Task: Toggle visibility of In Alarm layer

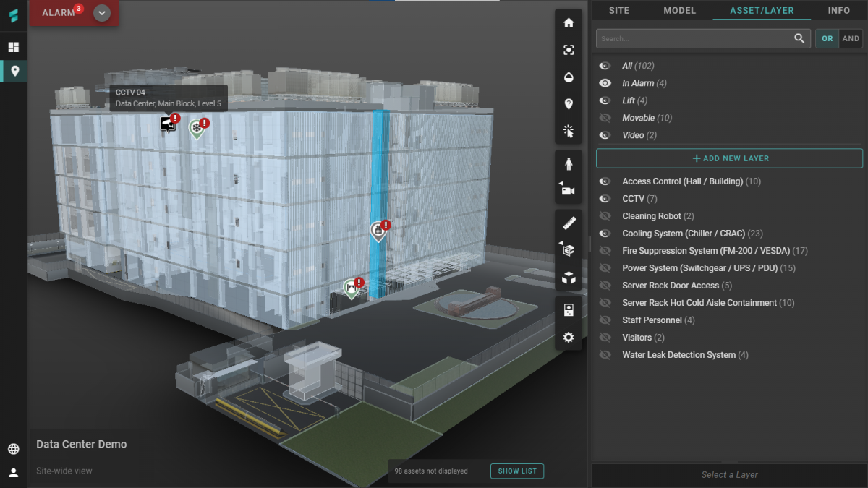Action: coord(605,83)
